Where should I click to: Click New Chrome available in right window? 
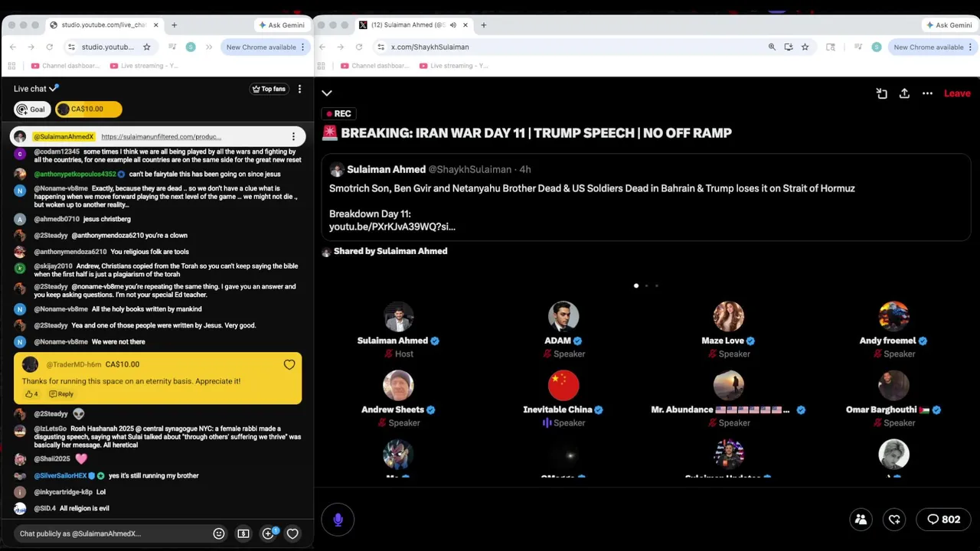(933, 47)
